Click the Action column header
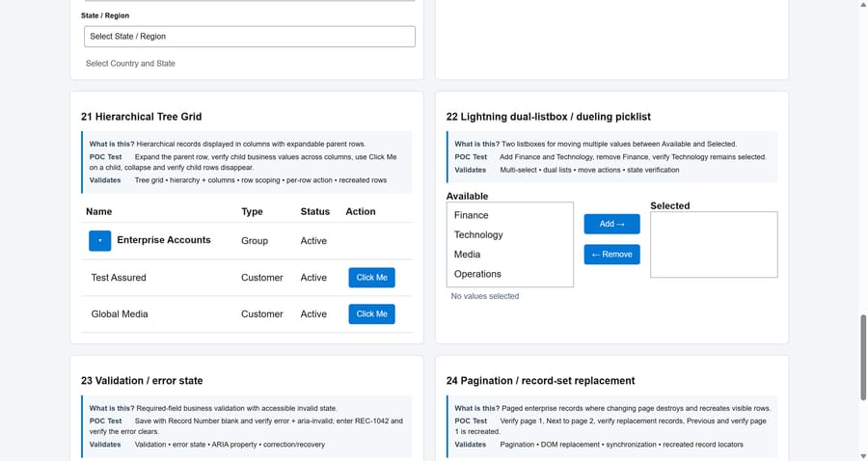This screenshot has width=868, height=461. [361, 211]
